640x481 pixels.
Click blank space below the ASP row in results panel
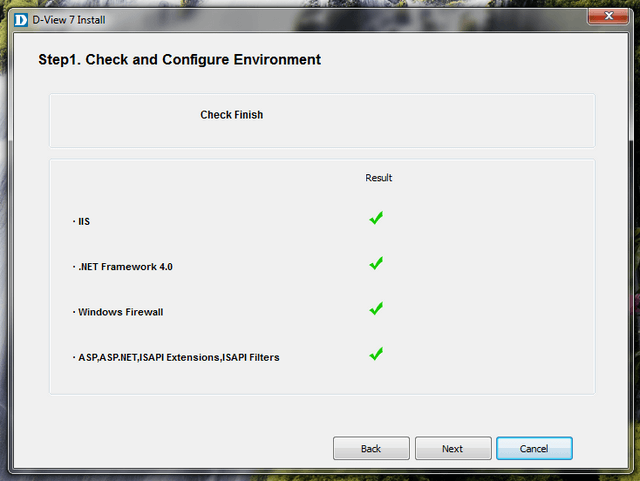320,380
